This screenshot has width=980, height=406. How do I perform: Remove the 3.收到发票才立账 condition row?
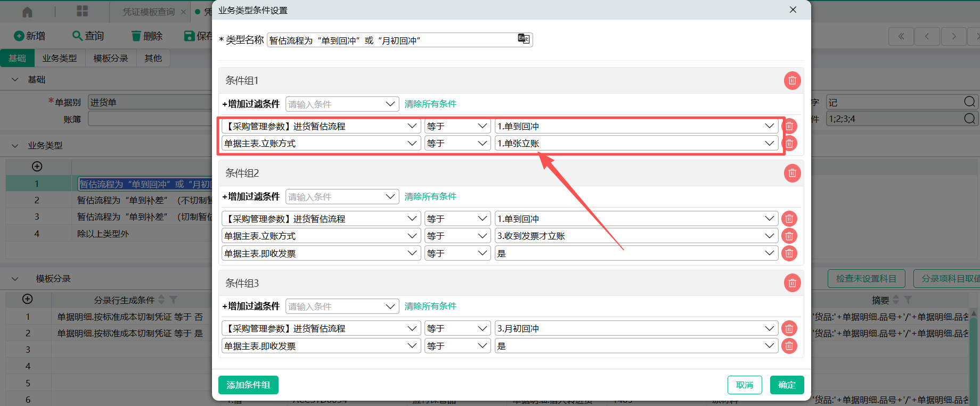pos(789,236)
